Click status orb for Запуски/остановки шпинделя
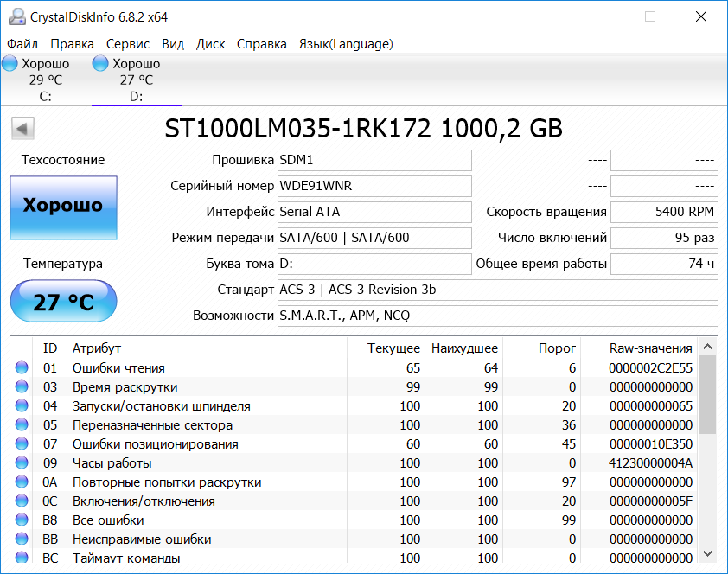Screen dimensions: 728x574 click(22, 405)
